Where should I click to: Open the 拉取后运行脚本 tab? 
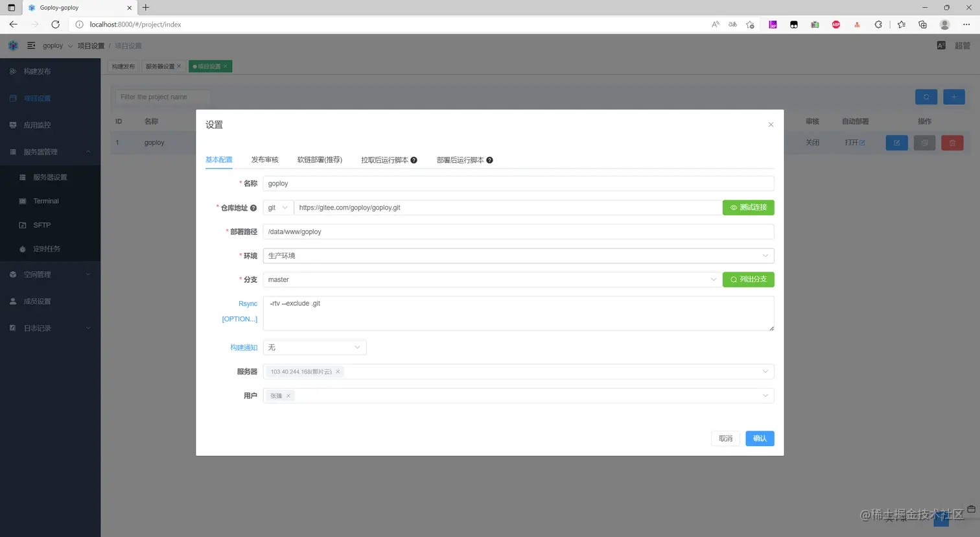click(384, 160)
